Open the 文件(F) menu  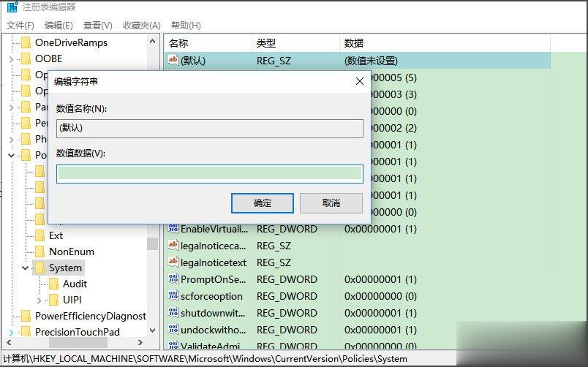coord(20,26)
